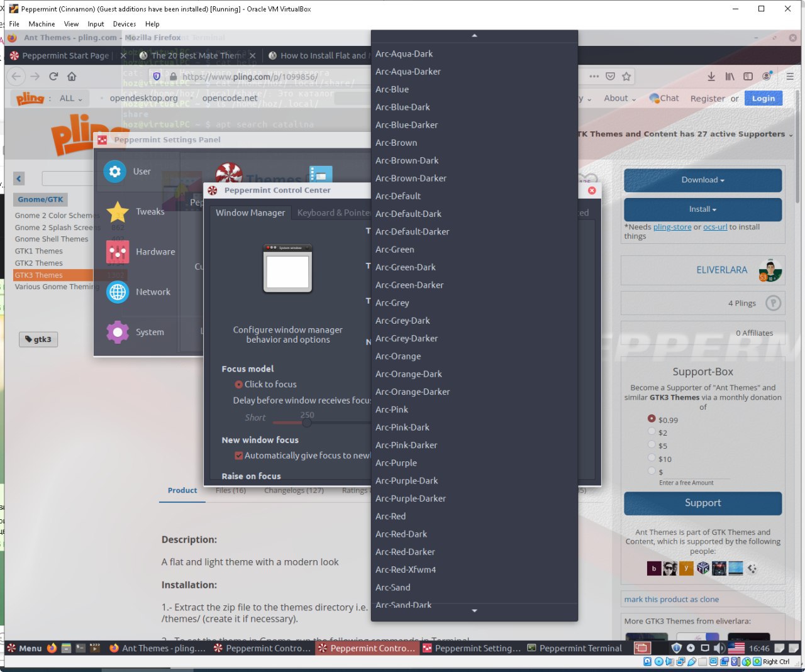
Task: Open the ALL category dropdown on pling
Action: point(71,98)
